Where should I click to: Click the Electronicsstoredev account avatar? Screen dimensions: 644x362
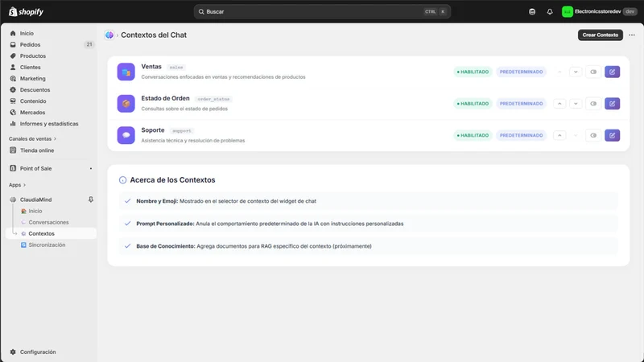[x=568, y=11]
